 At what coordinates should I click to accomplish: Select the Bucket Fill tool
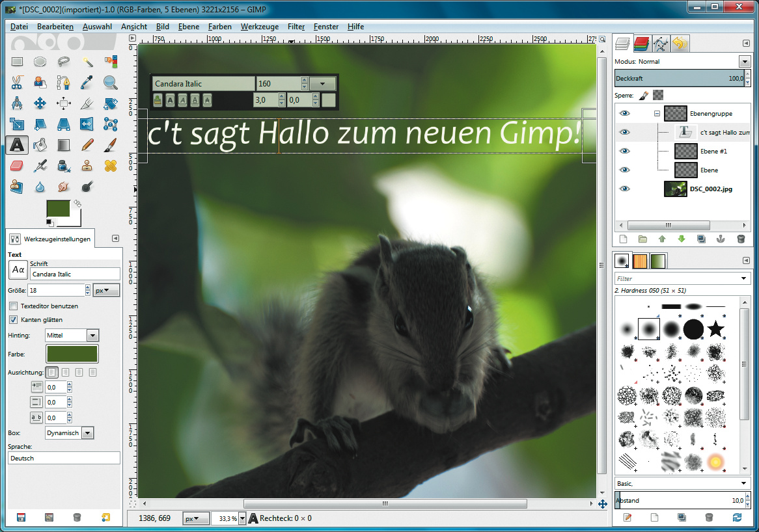point(40,144)
